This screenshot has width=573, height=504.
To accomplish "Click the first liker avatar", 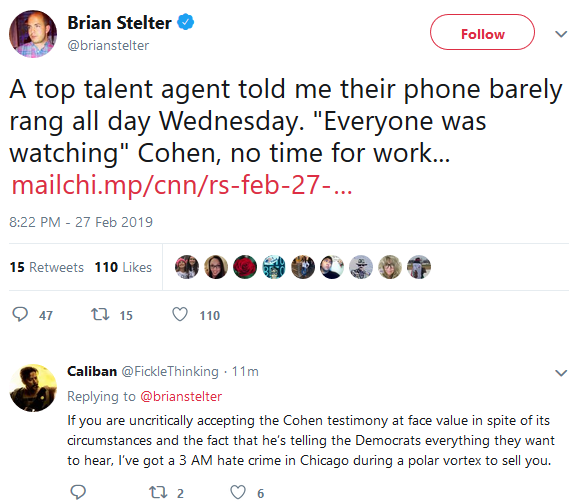I will click(187, 267).
